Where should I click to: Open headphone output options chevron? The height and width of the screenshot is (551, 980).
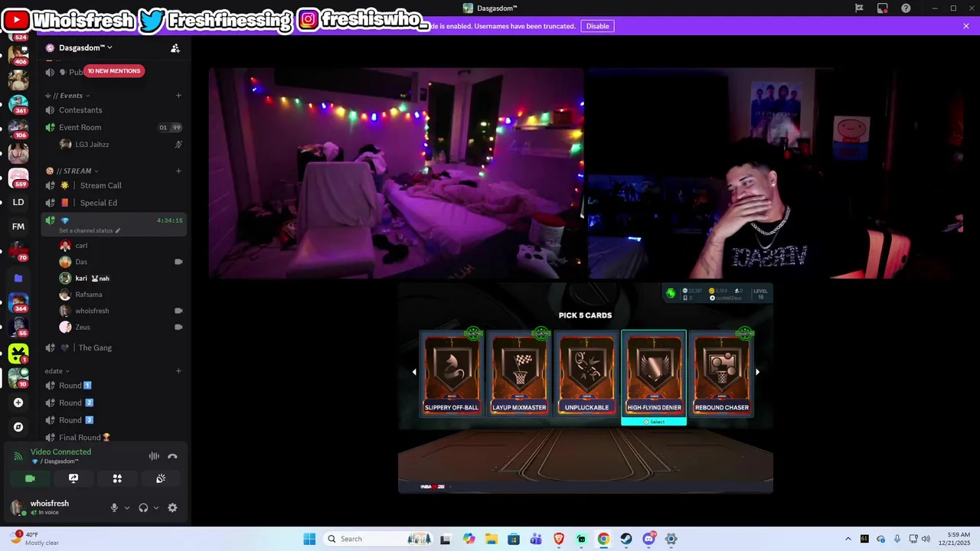(156, 507)
